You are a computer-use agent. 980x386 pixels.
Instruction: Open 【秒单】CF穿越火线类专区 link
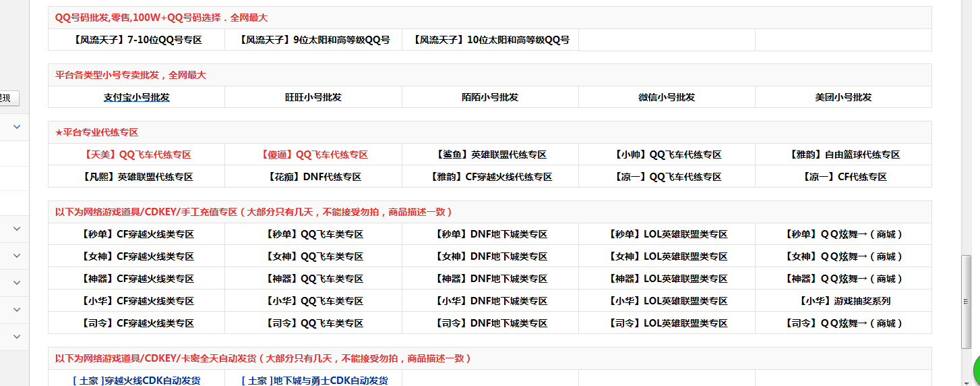click(x=136, y=234)
